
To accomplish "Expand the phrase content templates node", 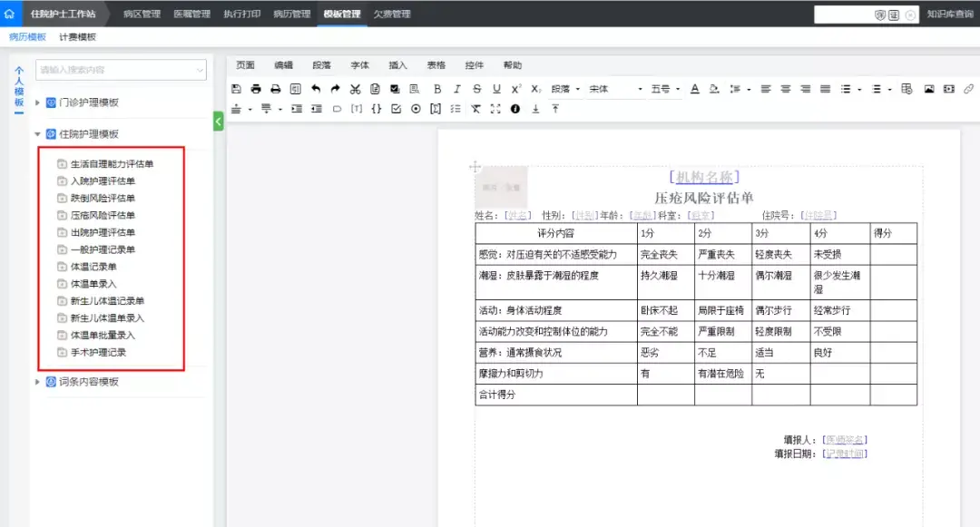I will click(37, 382).
